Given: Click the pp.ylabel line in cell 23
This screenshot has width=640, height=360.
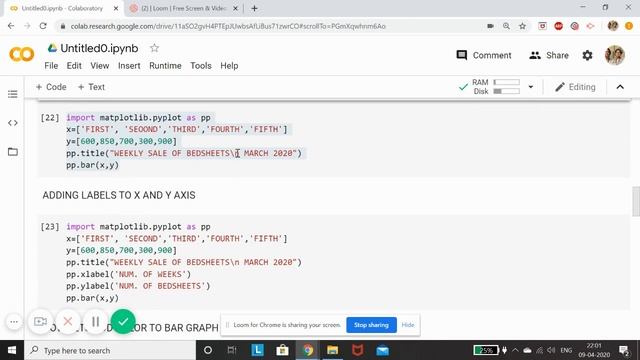Looking at the screenshot, I should (x=138, y=286).
